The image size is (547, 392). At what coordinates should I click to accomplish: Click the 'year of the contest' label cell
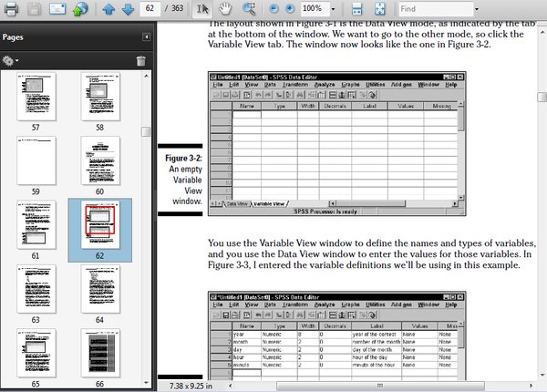coord(377,334)
